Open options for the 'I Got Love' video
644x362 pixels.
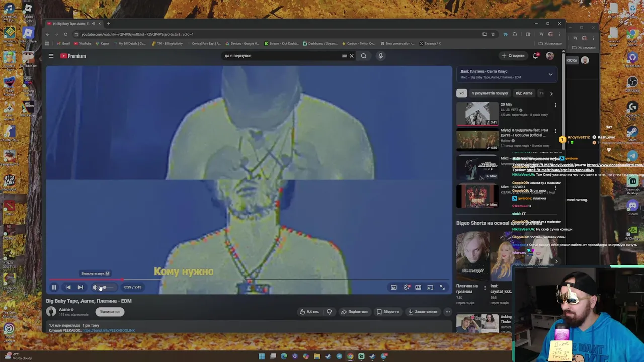click(555, 131)
